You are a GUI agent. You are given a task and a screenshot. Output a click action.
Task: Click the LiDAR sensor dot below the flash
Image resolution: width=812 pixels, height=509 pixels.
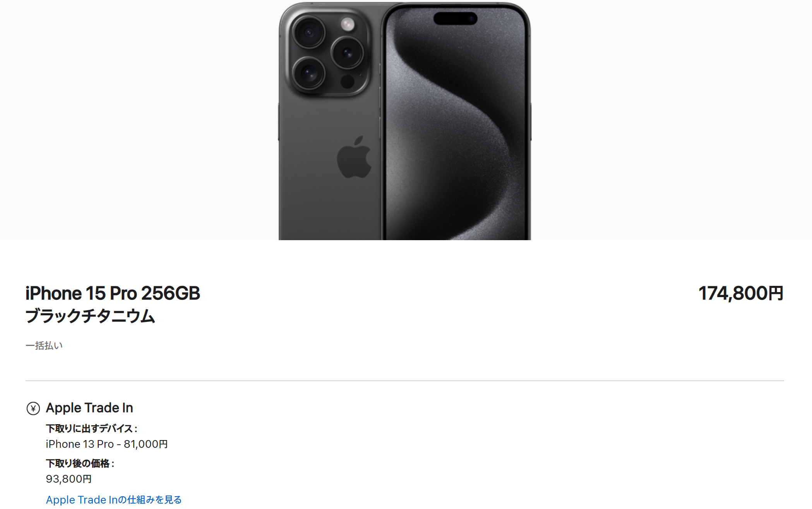(x=347, y=81)
